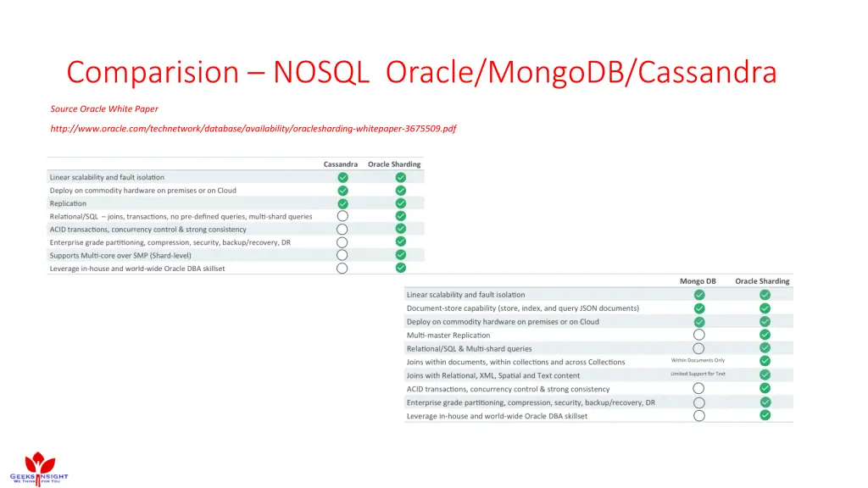Select the slide title 'Comparision – NOSQL Oracle/MongoDB/Cassandra'
868x488 pixels.
tap(422, 72)
